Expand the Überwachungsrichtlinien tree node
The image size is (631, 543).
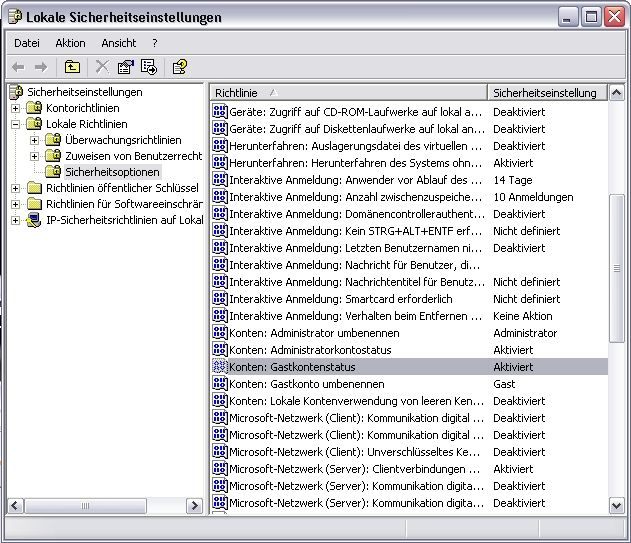(35, 140)
